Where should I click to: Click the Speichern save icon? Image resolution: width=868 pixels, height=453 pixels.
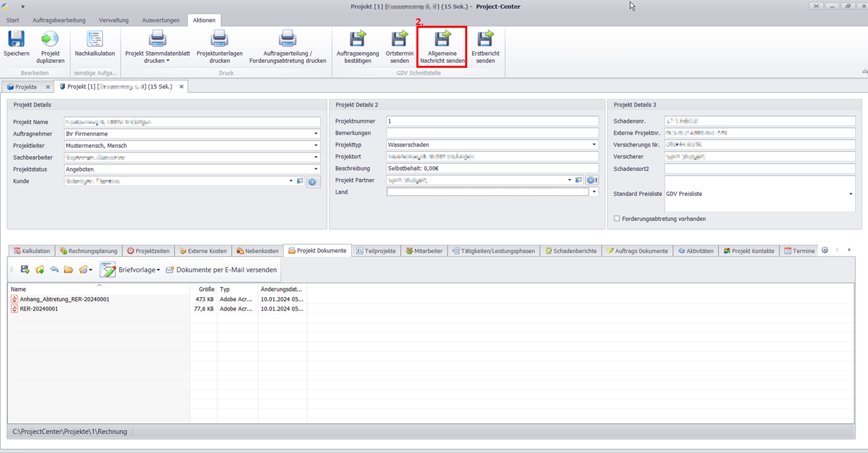click(x=16, y=39)
